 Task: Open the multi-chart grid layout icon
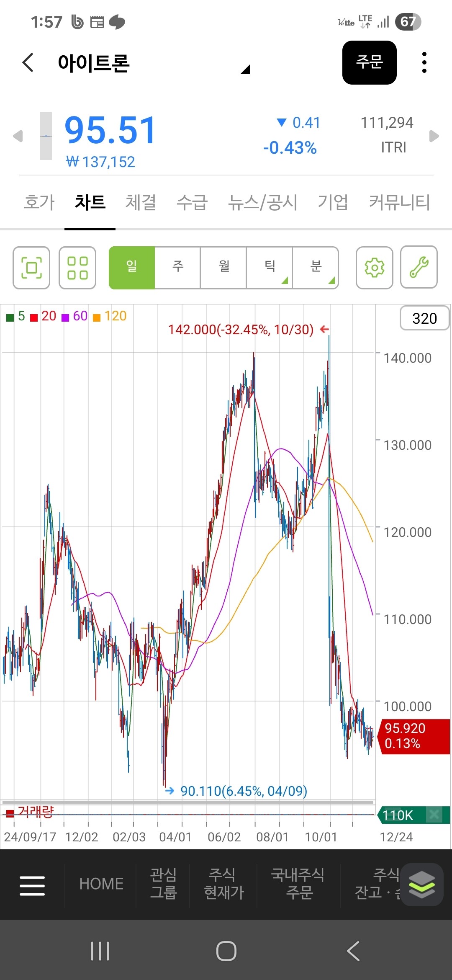pyautogui.click(x=77, y=268)
